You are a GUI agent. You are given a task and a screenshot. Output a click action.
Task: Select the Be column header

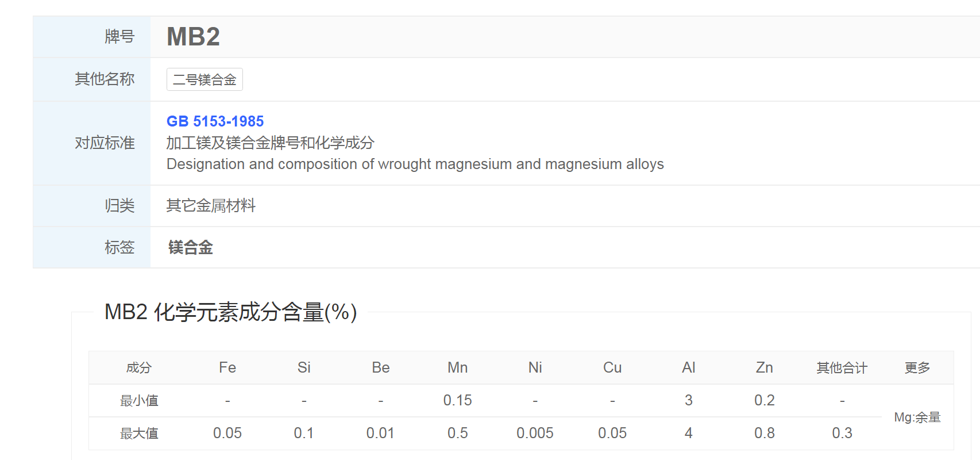point(380,368)
